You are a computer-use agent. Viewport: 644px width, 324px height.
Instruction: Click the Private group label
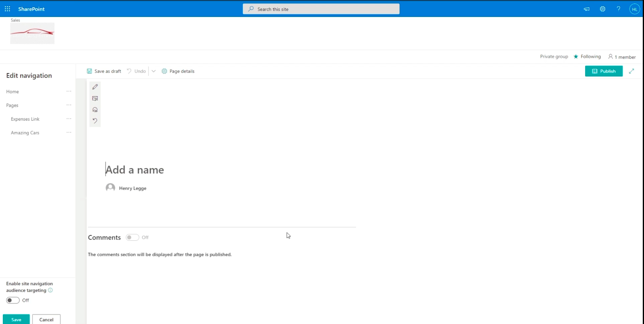[x=554, y=57]
